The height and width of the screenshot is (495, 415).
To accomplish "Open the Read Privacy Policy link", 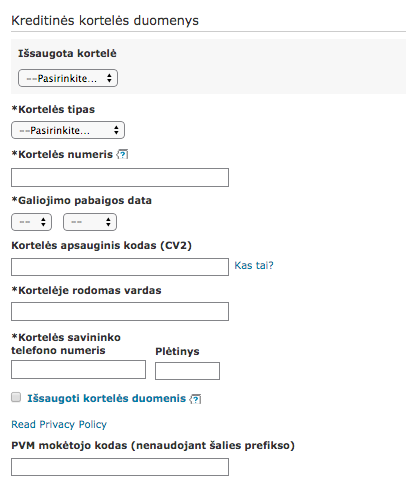I will point(59,424).
